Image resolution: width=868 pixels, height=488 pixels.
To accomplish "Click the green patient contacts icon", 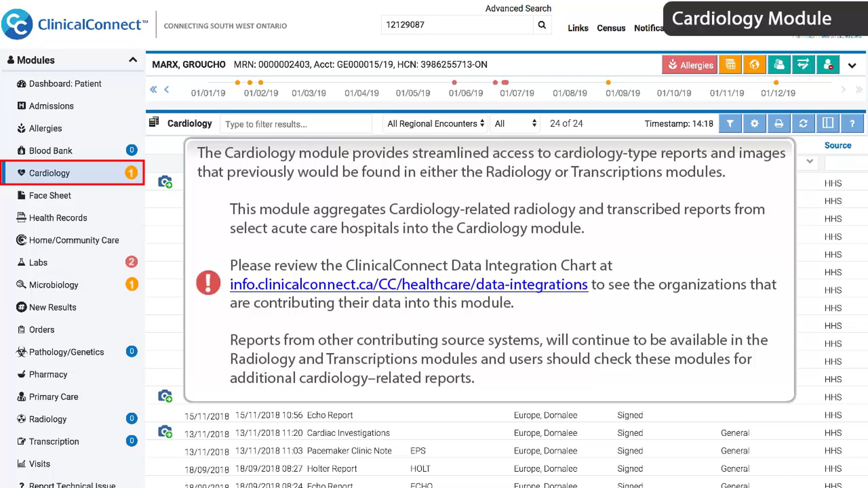I will click(779, 65).
